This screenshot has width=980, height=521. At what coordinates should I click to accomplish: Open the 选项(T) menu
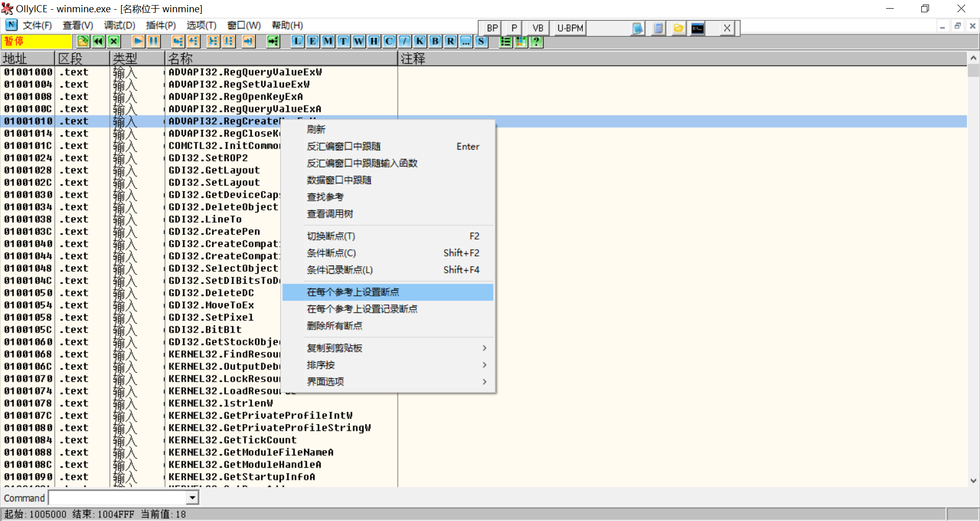201,26
